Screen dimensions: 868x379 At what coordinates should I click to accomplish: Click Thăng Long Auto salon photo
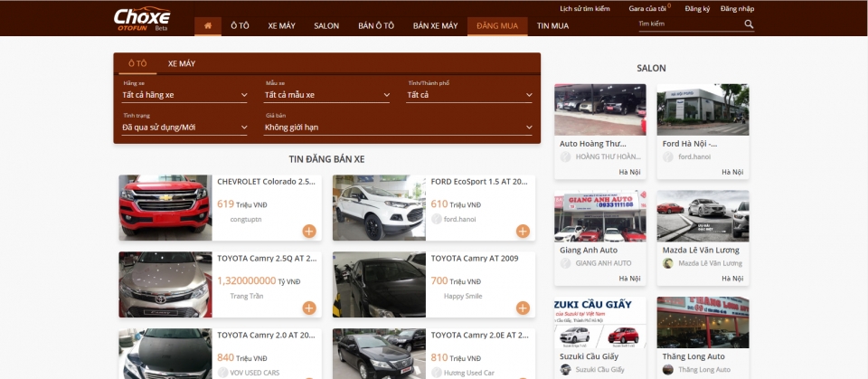[x=703, y=323]
